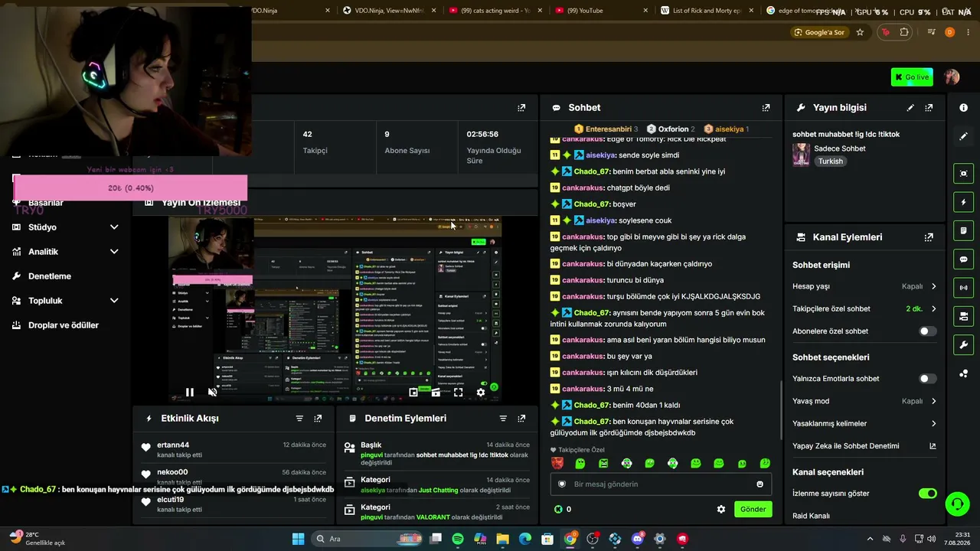Filter the Etkinlik Akışı feed

pos(299,419)
